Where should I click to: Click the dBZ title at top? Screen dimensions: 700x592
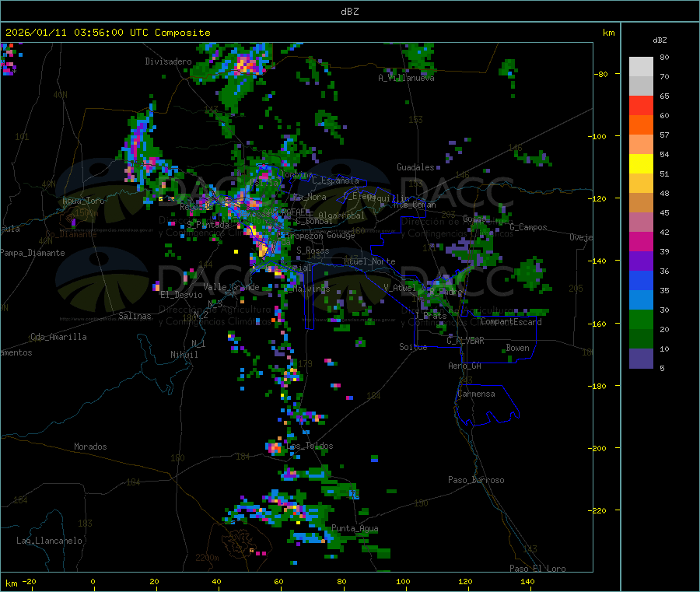pyautogui.click(x=349, y=12)
